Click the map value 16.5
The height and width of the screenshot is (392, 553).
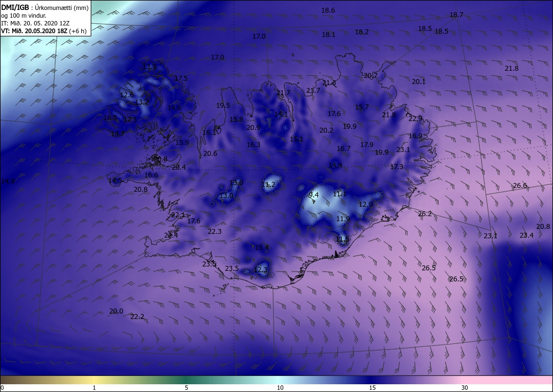tap(111, 117)
